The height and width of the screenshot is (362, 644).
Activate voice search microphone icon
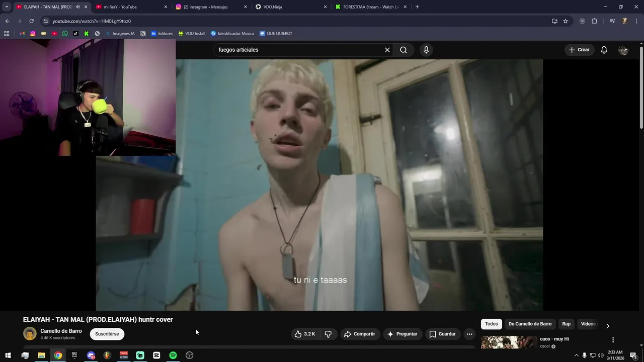426,50
